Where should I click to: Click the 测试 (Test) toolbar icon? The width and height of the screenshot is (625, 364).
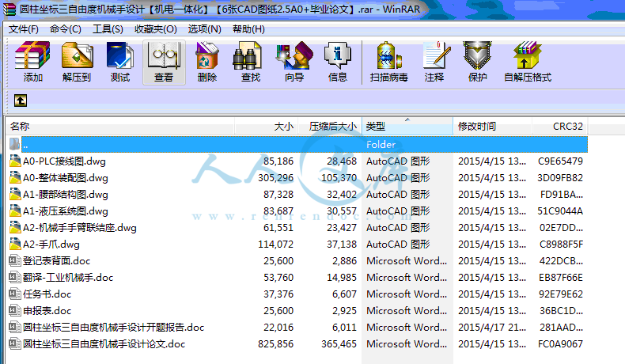point(120,62)
